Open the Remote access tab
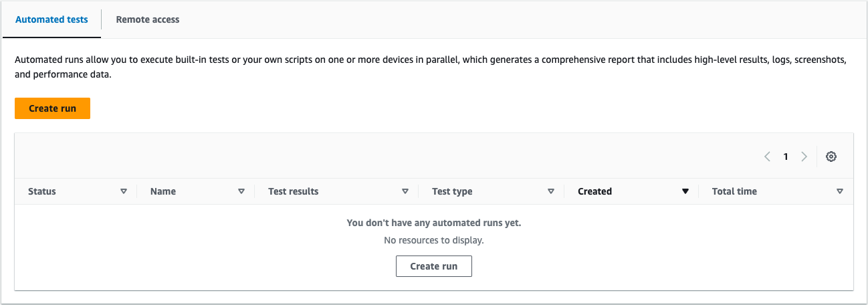Viewport: 868px width, 305px height. 148,19
